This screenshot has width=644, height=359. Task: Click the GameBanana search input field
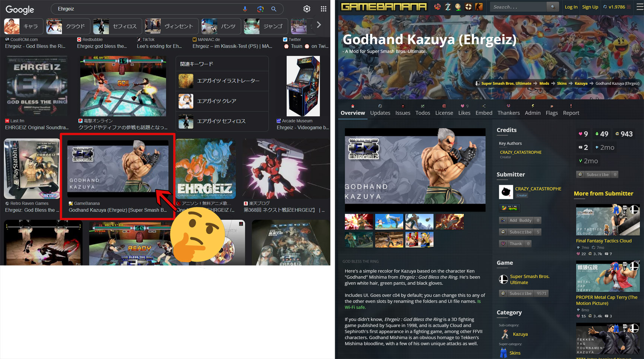518,7
